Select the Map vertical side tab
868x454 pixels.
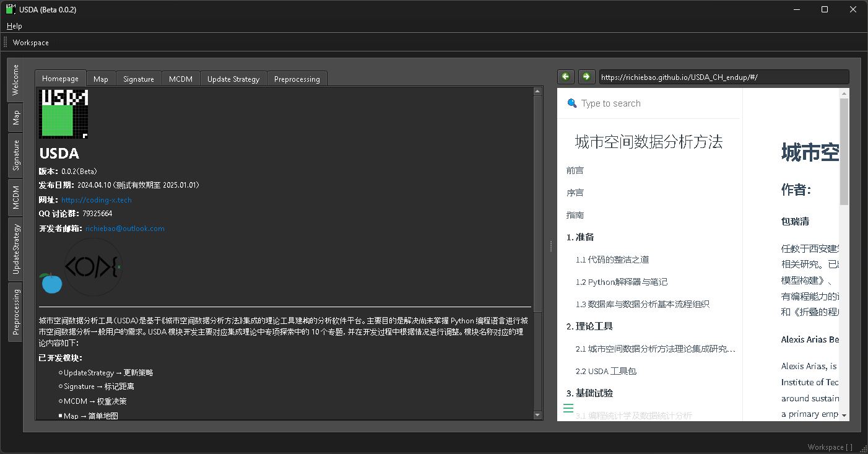point(15,118)
